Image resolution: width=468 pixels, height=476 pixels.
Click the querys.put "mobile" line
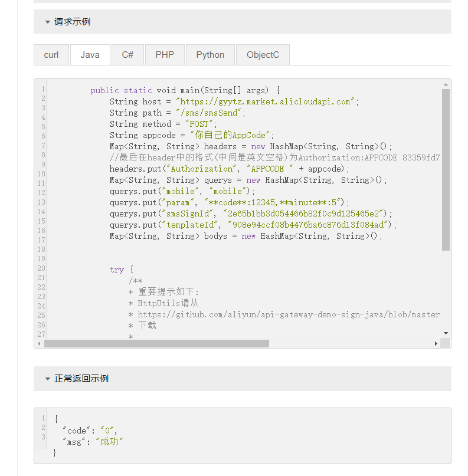pos(182,191)
